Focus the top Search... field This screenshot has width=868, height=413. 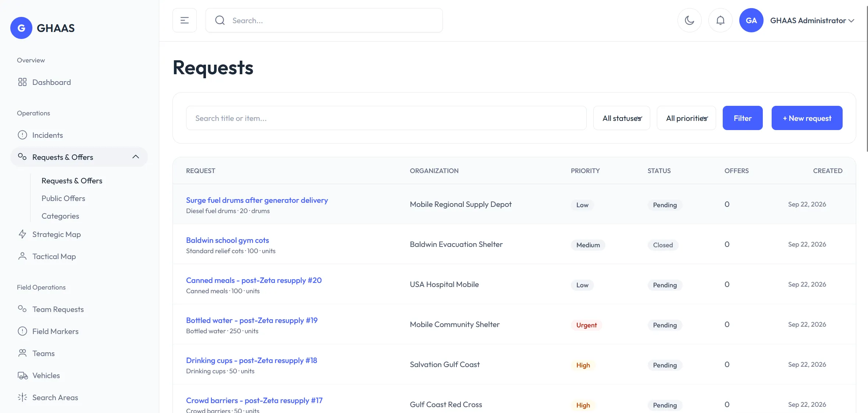324,20
